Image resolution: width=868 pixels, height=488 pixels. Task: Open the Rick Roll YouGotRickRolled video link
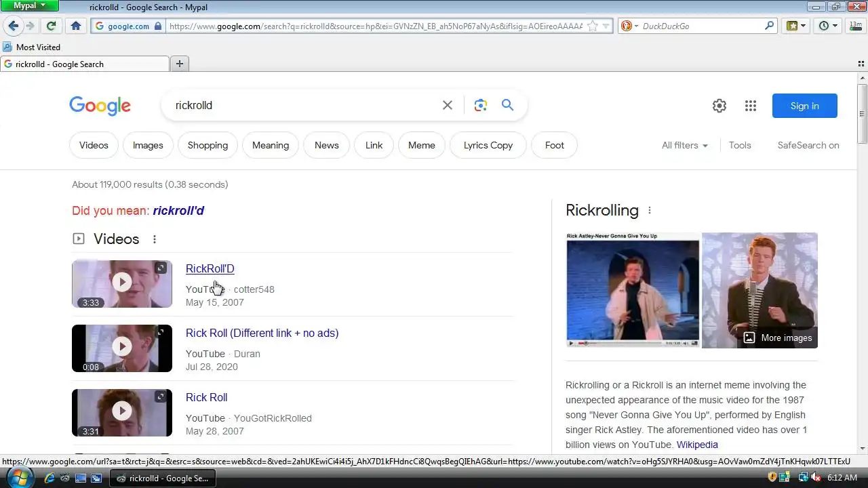(206, 397)
